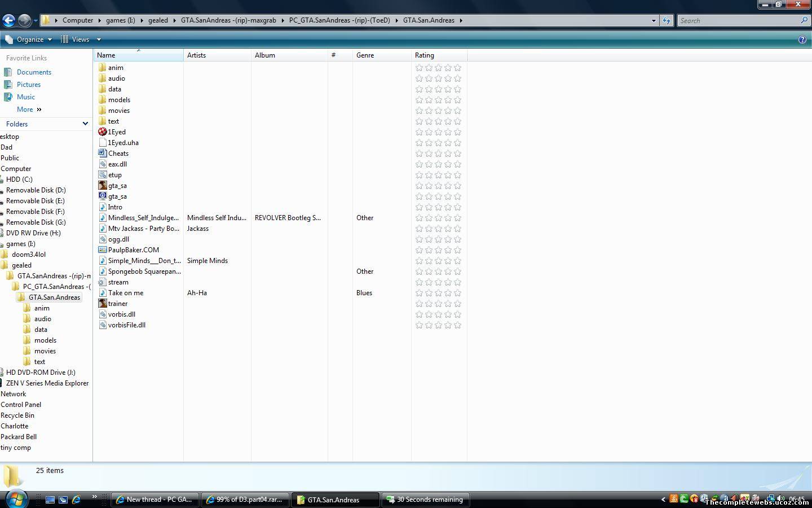The width and height of the screenshot is (812, 508).
Task: Select HDD (C:) in folder tree
Action: [x=19, y=179]
